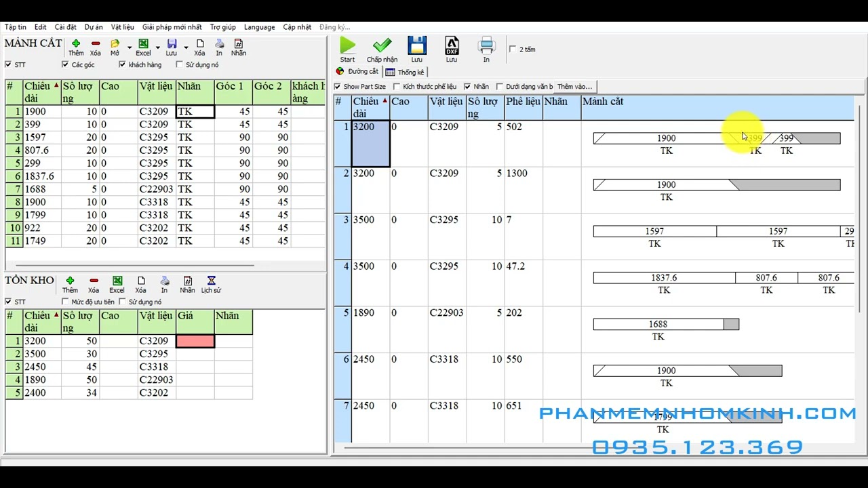Image resolution: width=868 pixels, height=488 pixels.
Task: Click the printer In icon in TỒN KHO toolbar
Action: (x=164, y=281)
